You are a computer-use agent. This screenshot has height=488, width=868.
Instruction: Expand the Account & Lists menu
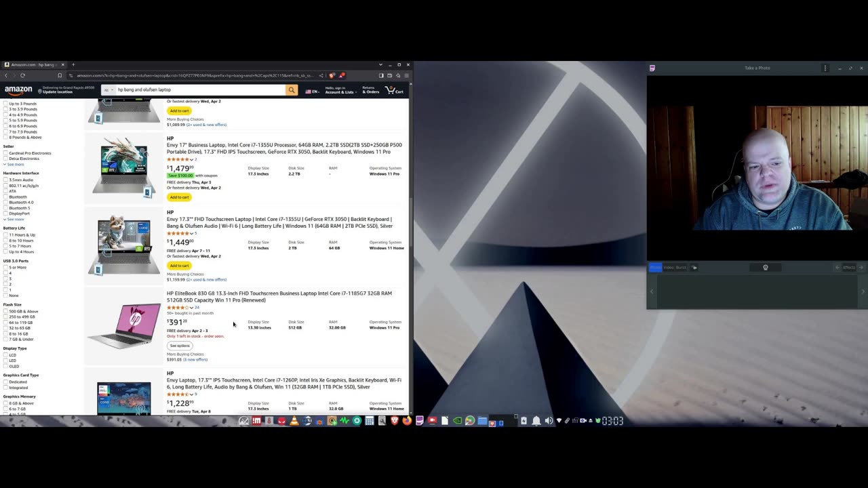click(x=340, y=89)
